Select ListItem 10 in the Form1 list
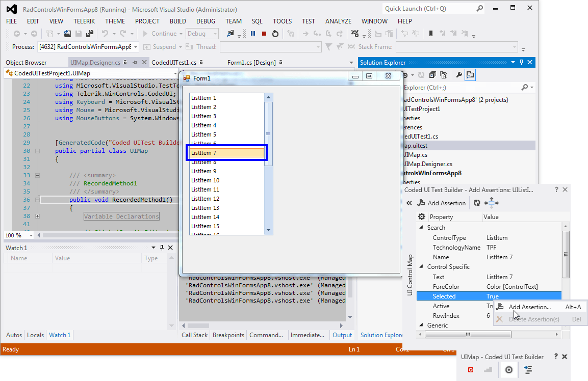The height and width of the screenshot is (381, 588). 206,180
